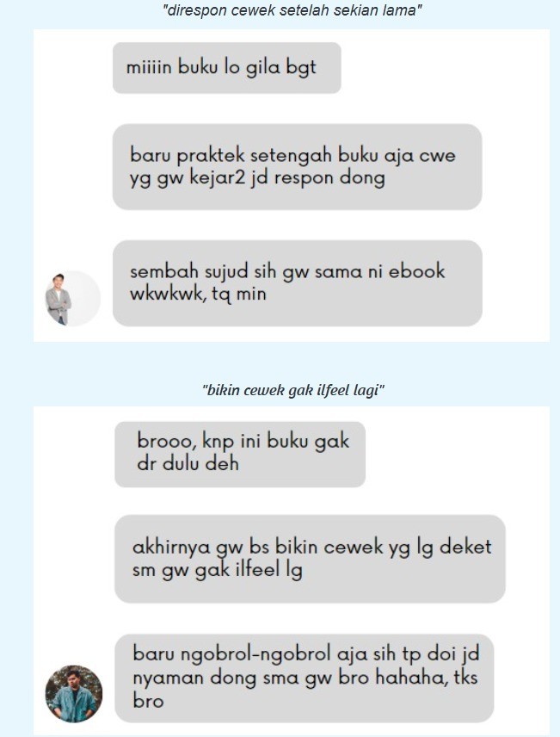Click the round avatar of man in denim jacket

point(74,694)
